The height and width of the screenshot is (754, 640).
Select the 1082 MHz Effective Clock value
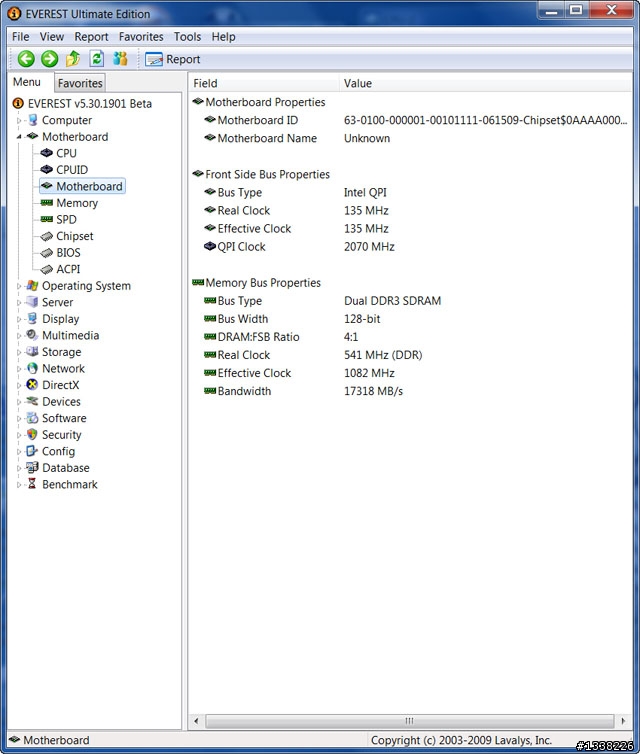pyautogui.click(x=369, y=373)
